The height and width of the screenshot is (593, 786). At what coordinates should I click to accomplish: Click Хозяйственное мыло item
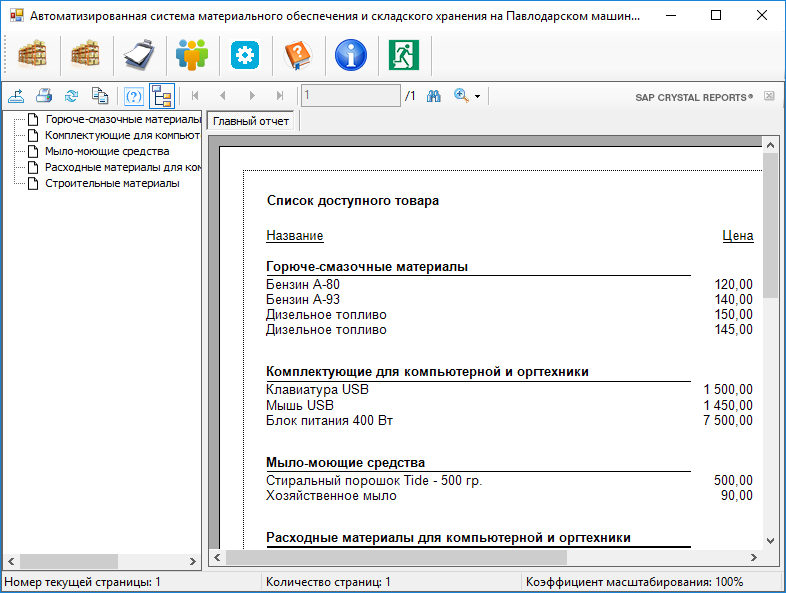[331, 496]
